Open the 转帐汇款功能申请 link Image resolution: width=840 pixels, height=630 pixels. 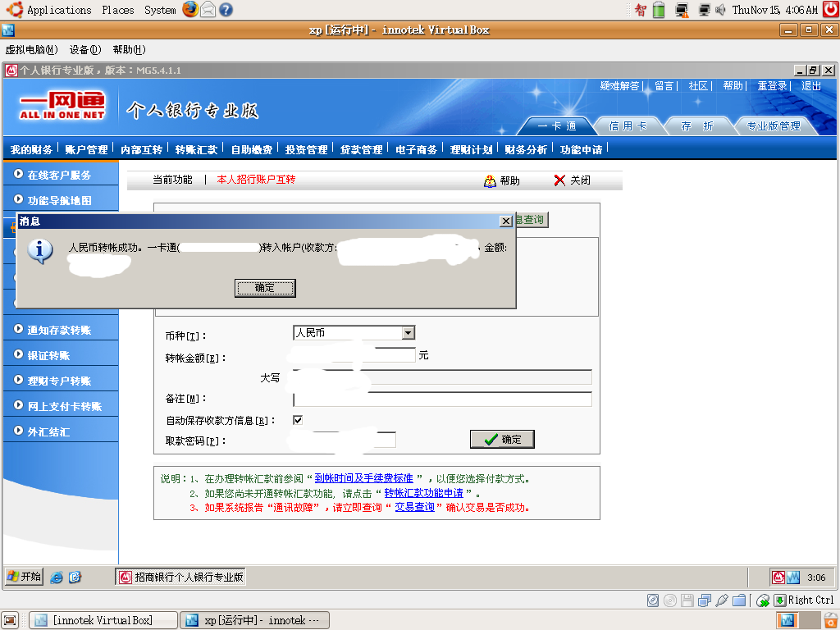point(424,493)
